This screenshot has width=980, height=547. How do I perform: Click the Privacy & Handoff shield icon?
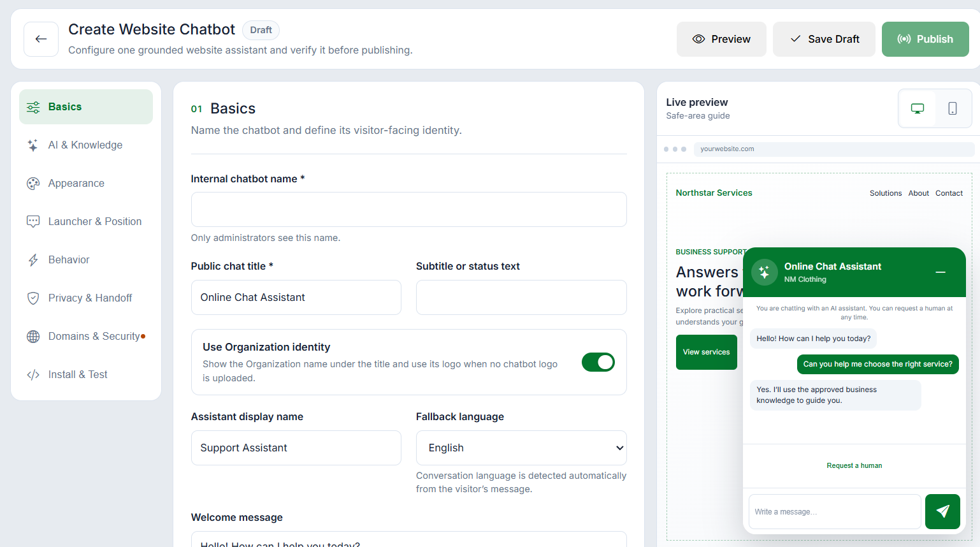[33, 298]
